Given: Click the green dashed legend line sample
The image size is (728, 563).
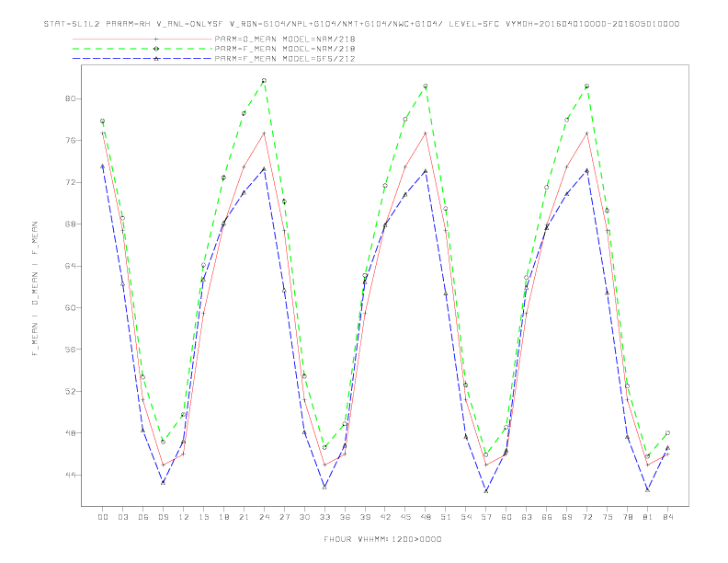Looking at the screenshot, I should point(142,49).
